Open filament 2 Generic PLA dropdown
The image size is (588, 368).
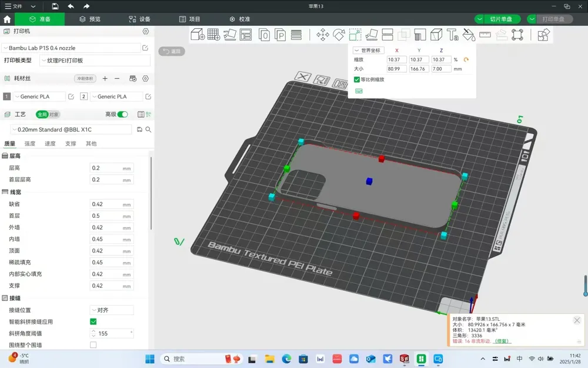116,97
